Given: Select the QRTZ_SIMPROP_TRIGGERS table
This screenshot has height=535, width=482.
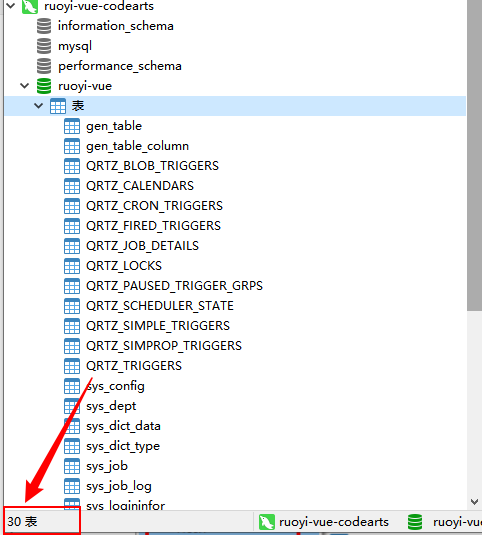Looking at the screenshot, I should coord(164,346).
